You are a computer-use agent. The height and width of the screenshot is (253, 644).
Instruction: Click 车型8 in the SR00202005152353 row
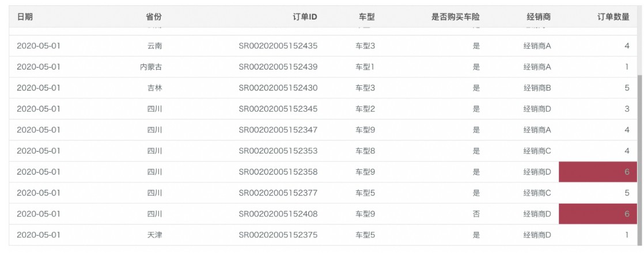pos(365,151)
